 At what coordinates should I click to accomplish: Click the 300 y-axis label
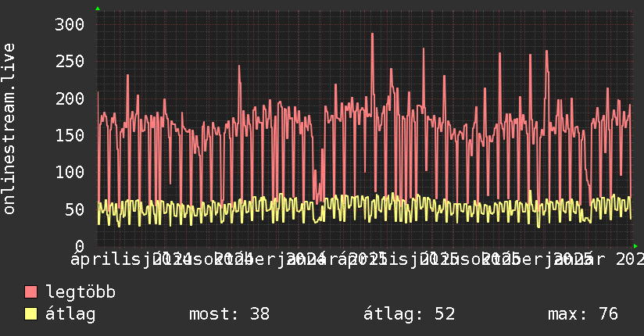[70, 25]
